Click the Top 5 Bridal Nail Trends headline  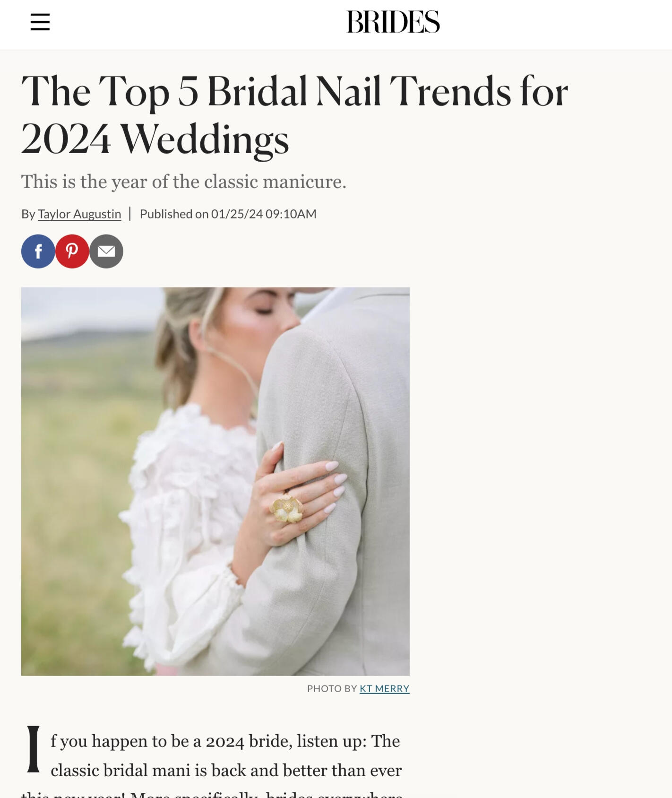(x=294, y=115)
